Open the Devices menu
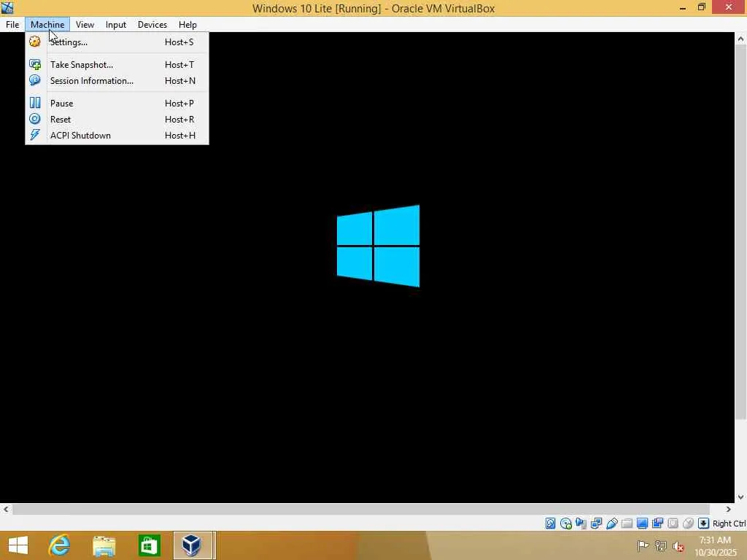Image resolution: width=747 pixels, height=560 pixels. coord(152,24)
